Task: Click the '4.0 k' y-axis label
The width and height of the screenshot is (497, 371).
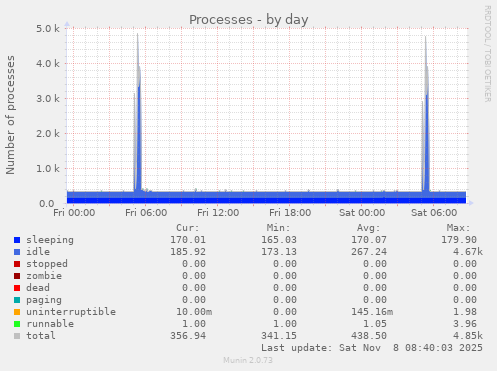Action: pos(48,64)
